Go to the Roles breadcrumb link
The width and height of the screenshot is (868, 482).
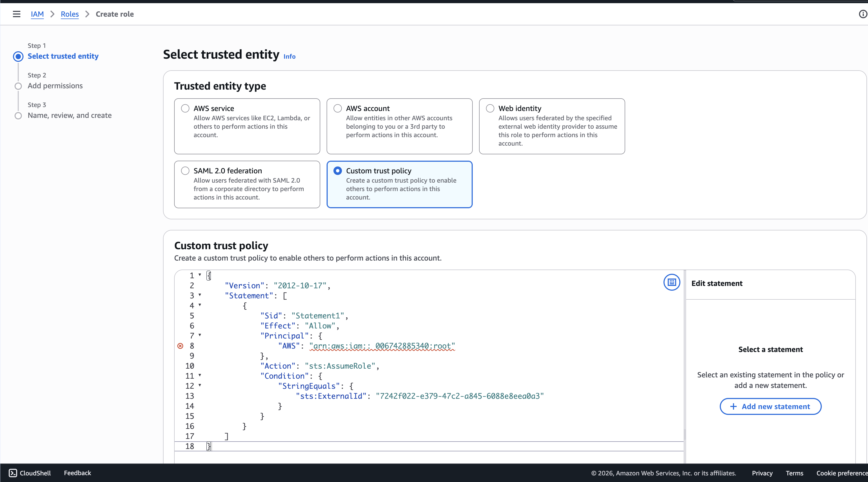pos(70,14)
